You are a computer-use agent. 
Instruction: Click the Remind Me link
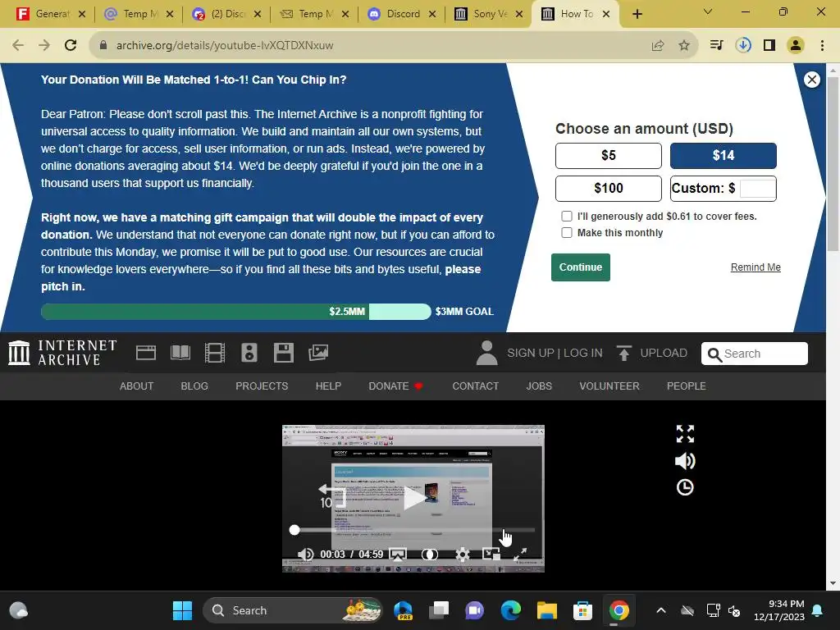(756, 267)
